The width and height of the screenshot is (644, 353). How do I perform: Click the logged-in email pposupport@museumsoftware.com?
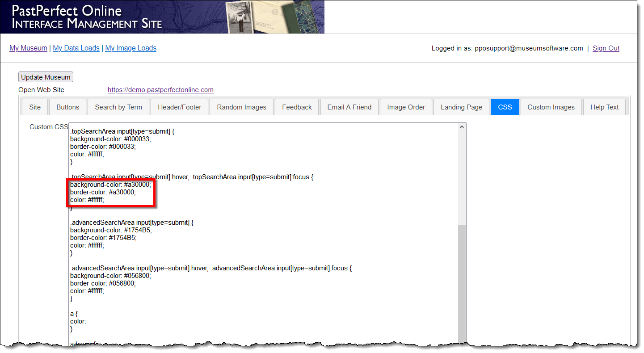point(529,48)
